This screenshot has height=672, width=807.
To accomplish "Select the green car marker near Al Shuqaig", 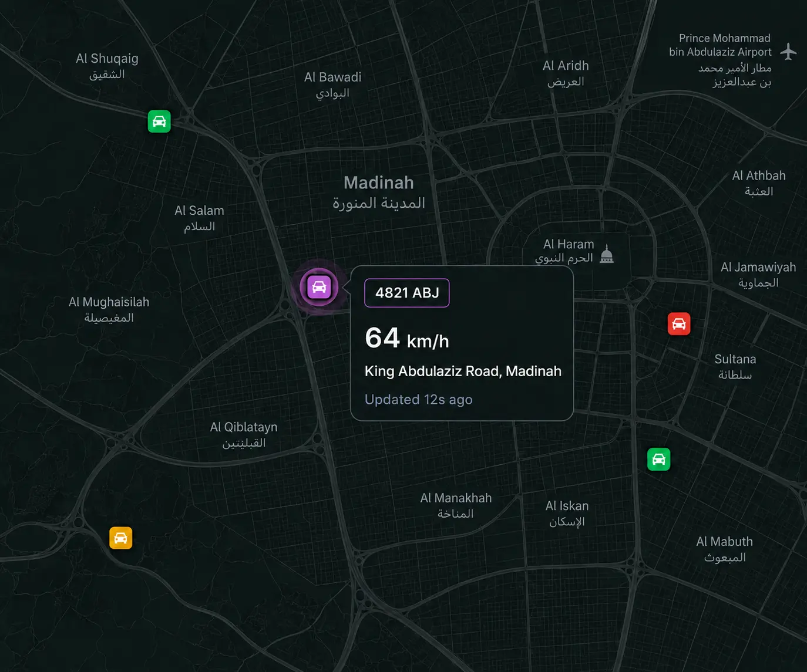I will point(159,121).
